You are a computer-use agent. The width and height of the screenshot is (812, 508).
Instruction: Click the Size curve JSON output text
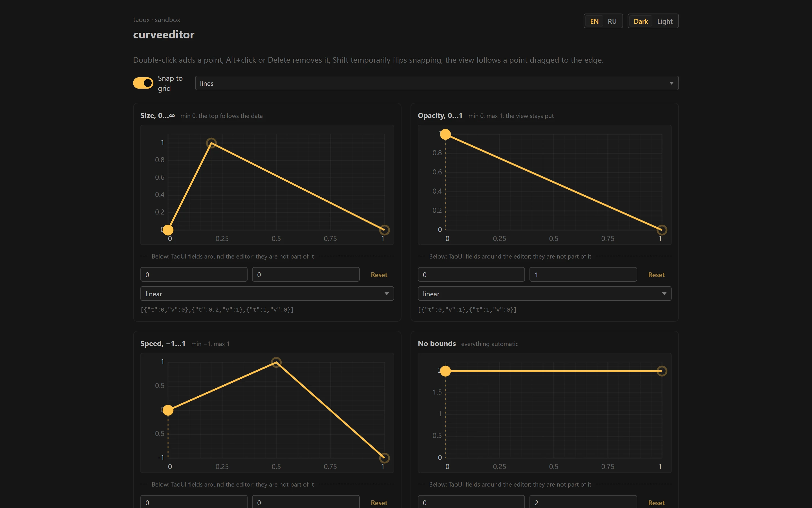point(217,309)
